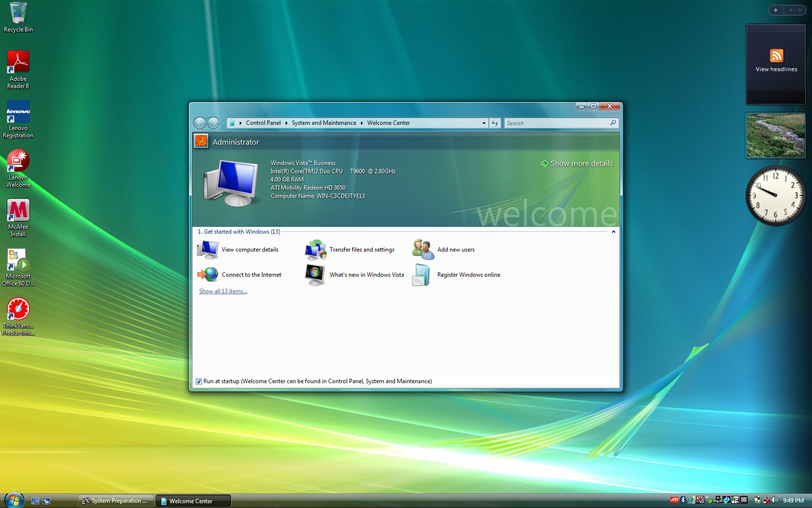Viewport: 812px width, 508px height.
Task: Collapse the Get started with Windows section
Action: (613, 232)
